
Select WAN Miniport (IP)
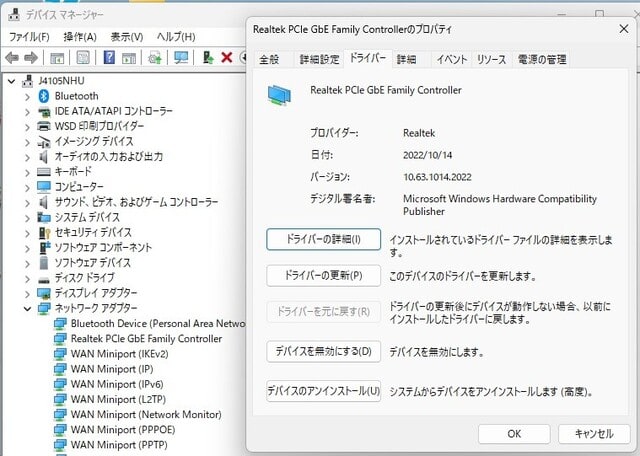click(x=112, y=369)
